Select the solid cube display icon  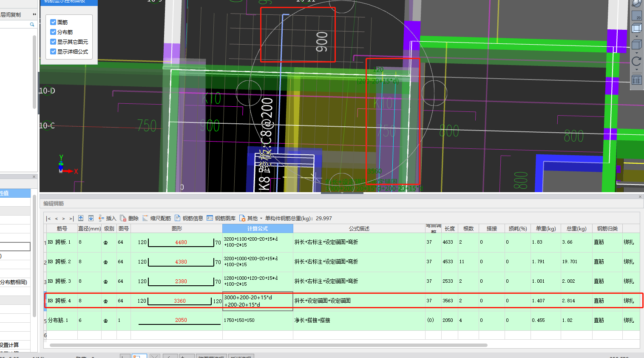point(637,45)
